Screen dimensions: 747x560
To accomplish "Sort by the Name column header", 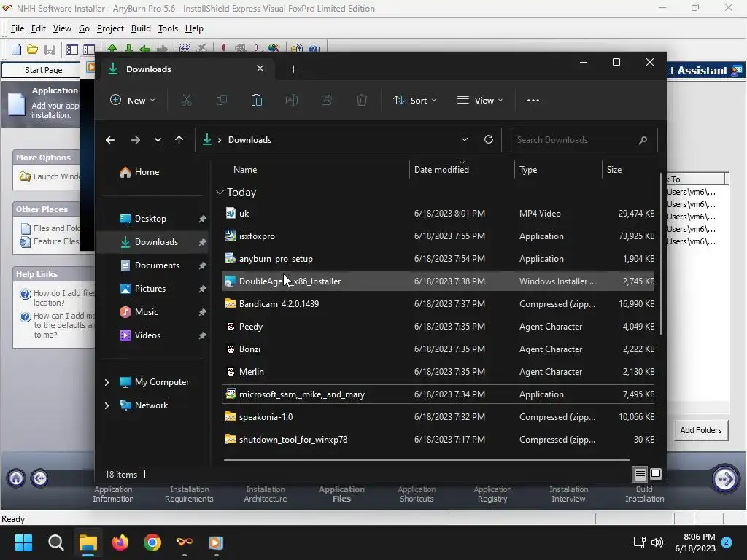I will pyautogui.click(x=245, y=170).
